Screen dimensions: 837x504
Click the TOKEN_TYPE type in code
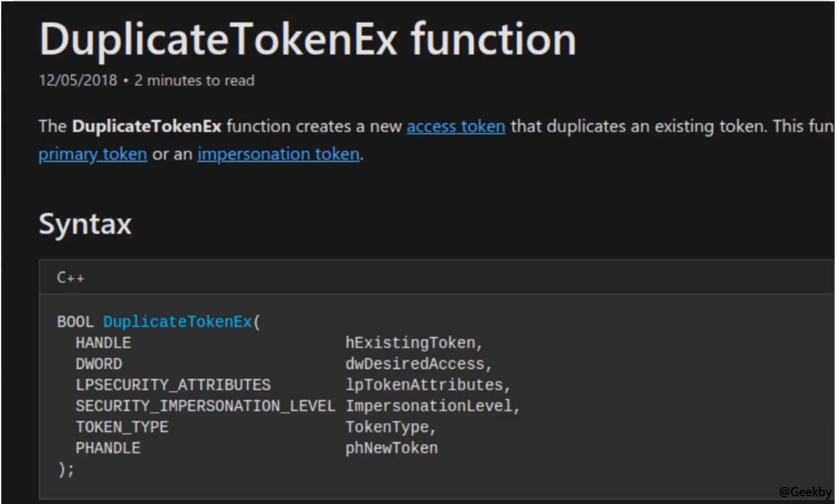[x=122, y=427]
